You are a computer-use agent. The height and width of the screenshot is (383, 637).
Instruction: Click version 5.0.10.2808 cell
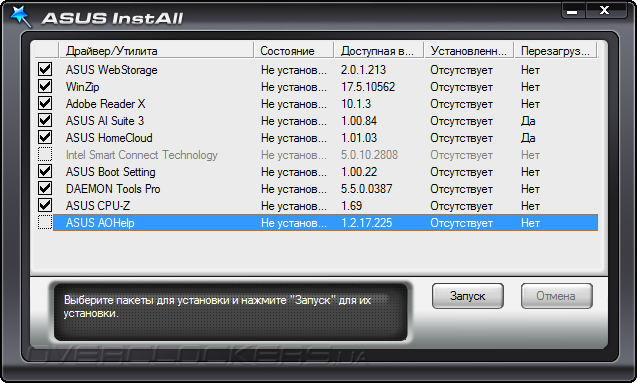click(x=369, y=155)
